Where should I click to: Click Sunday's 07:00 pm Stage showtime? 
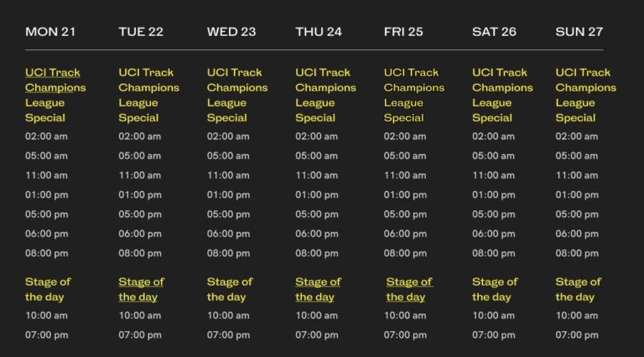tap(577, 335)
